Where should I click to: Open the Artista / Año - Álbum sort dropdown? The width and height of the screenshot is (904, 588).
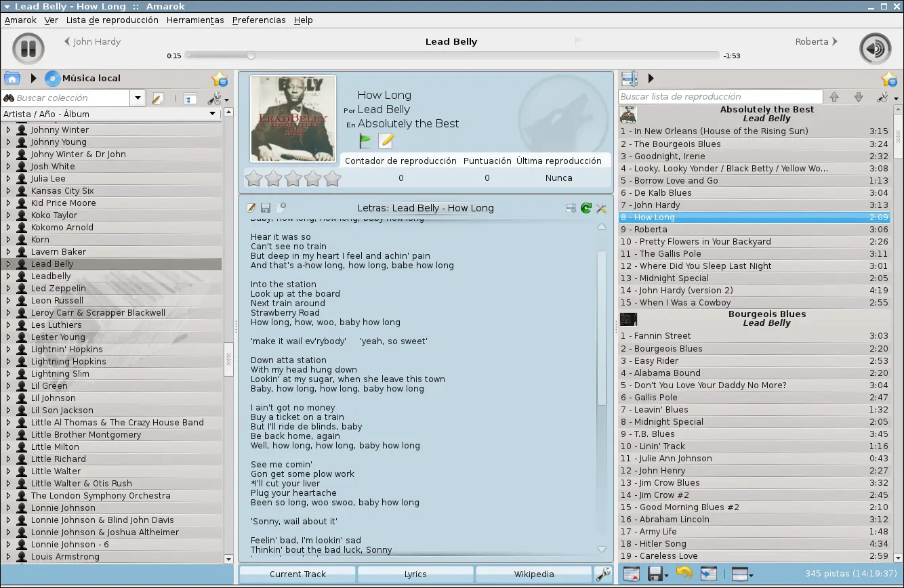pos(212,114)
